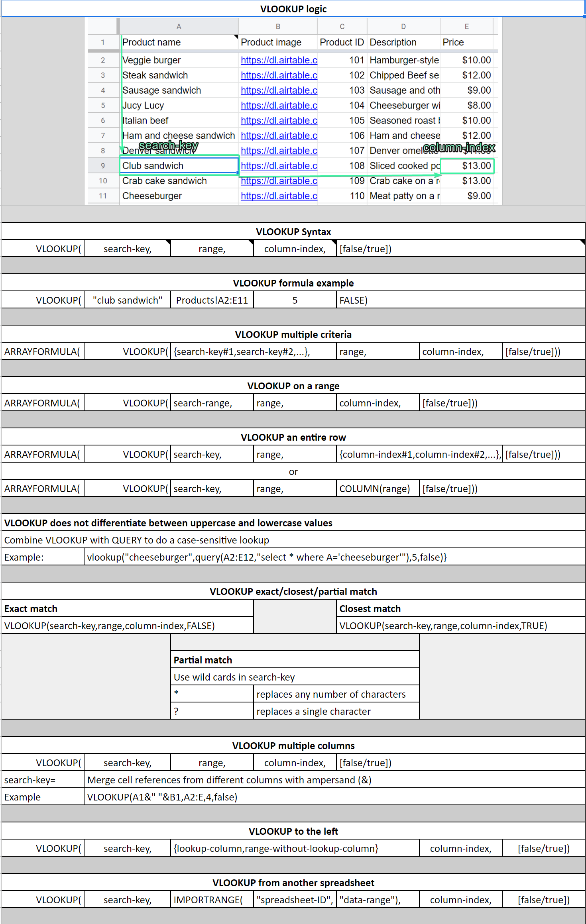The image size is (586, 924).
Task: Select the 'VLOOKUP Syntax' heading cell
Action: pos(293,231)
